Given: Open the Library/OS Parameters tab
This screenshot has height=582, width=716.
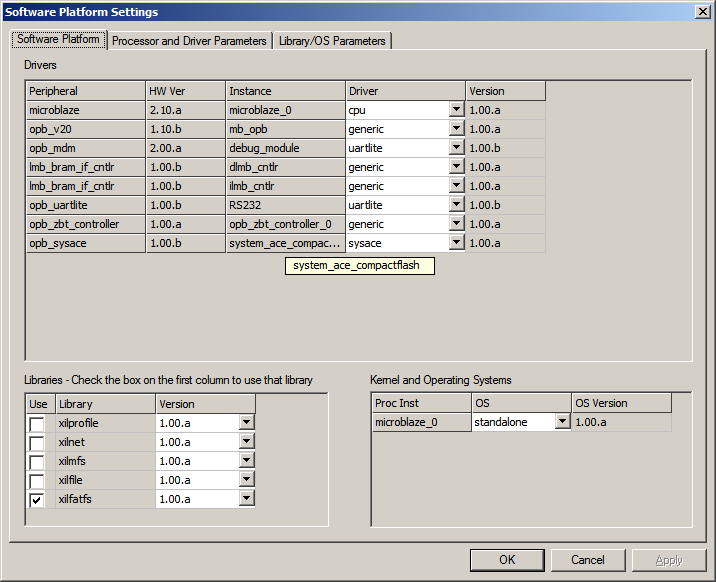Looking at the screenshot, I should click(x=333, y=41).
